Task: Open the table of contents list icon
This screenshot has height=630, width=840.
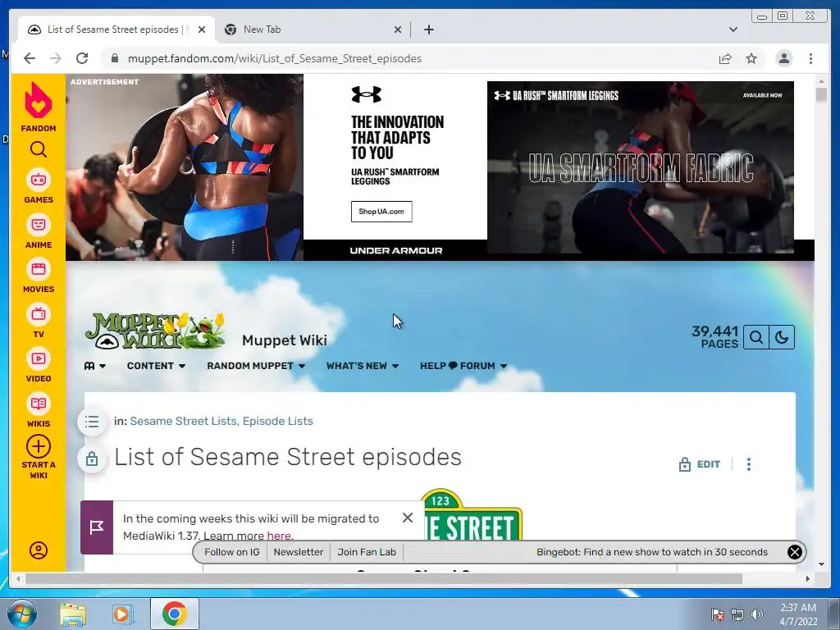Action: 92,422
